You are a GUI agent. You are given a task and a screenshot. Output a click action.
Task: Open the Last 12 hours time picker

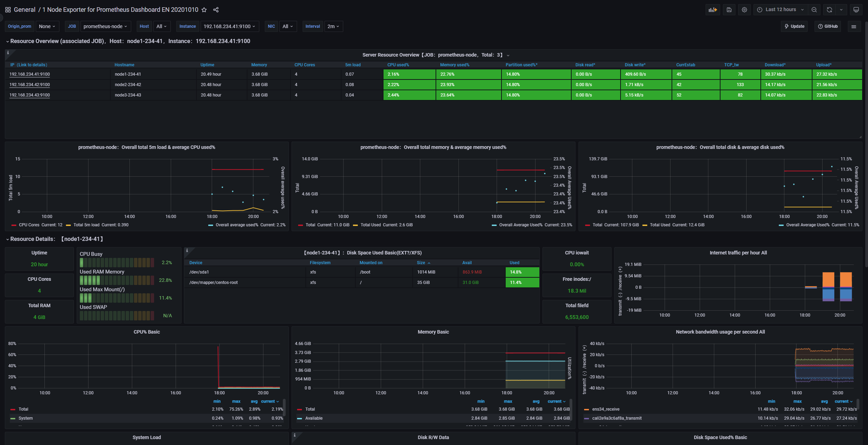click(780, 10)
